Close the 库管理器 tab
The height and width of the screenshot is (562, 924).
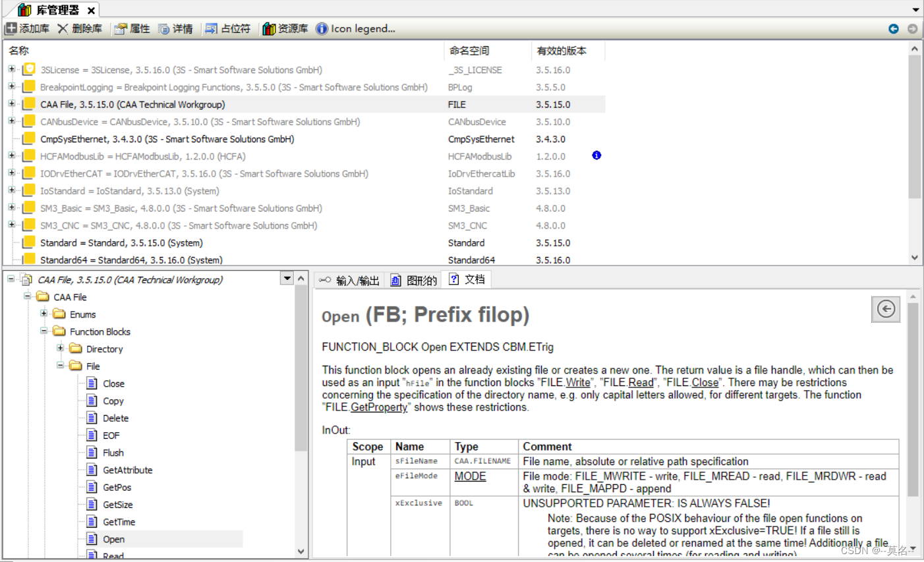92,10
